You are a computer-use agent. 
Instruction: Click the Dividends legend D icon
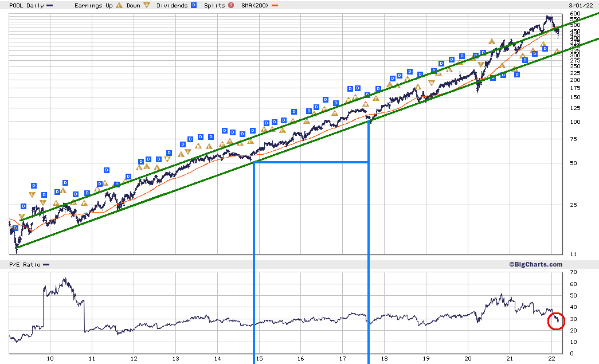pos(194,5)
